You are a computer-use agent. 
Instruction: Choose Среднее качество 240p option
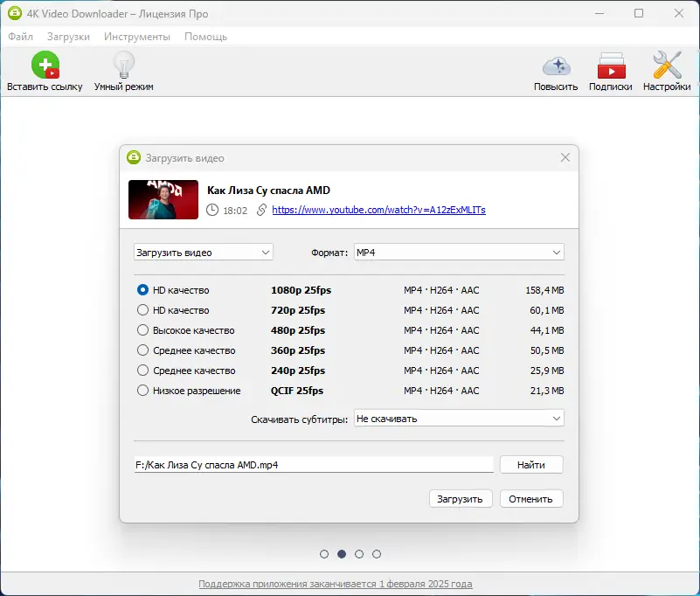click(x=142, y=371)
